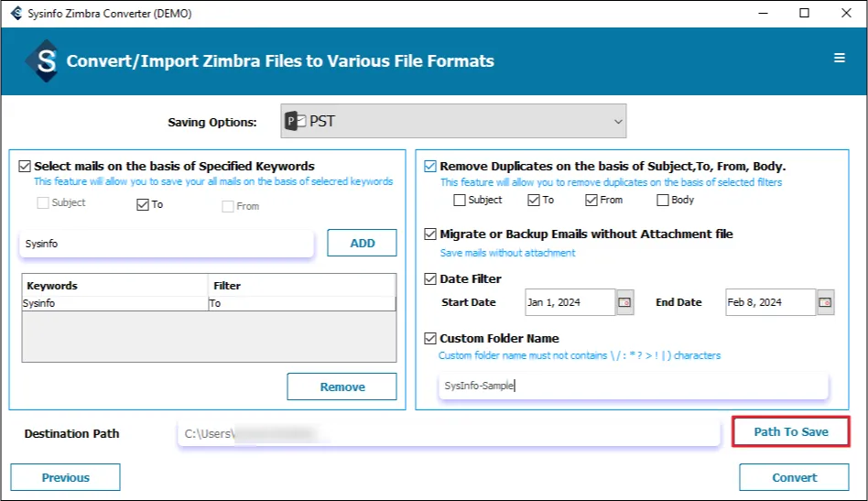Enable the Body duplicate filter checkbox
868x501 pixels.
coord(662,200)
